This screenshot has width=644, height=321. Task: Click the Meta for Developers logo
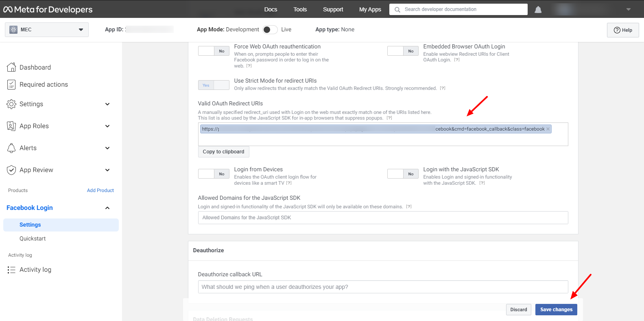[48, 9]
